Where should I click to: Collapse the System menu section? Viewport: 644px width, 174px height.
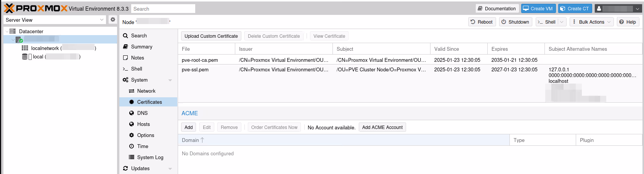pyautogui.click(x=170, y=80)
